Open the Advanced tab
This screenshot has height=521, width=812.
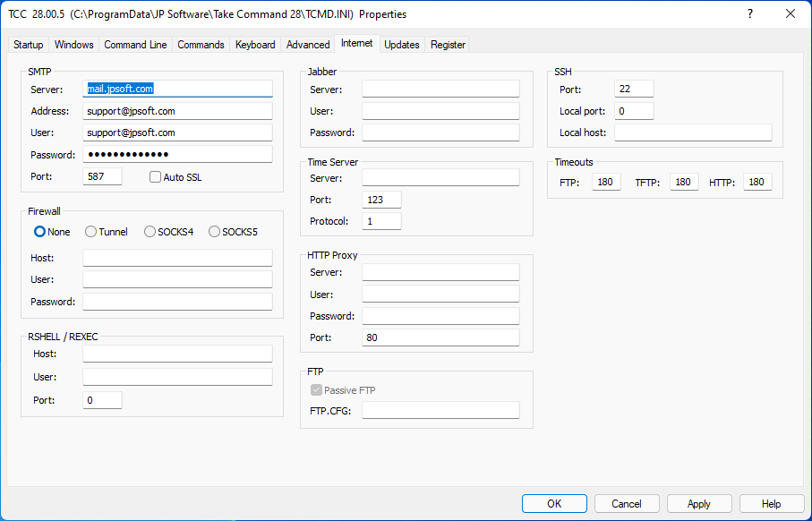308,45
